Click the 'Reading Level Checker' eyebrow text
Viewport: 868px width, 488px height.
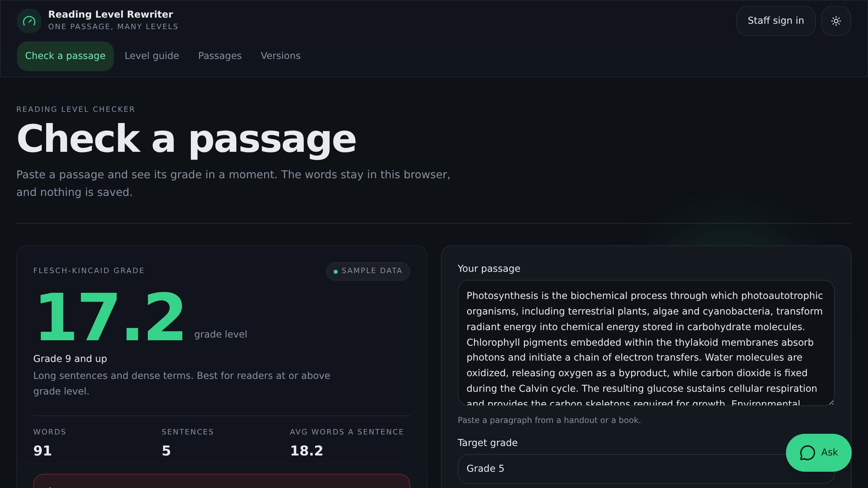pos(76,109)
